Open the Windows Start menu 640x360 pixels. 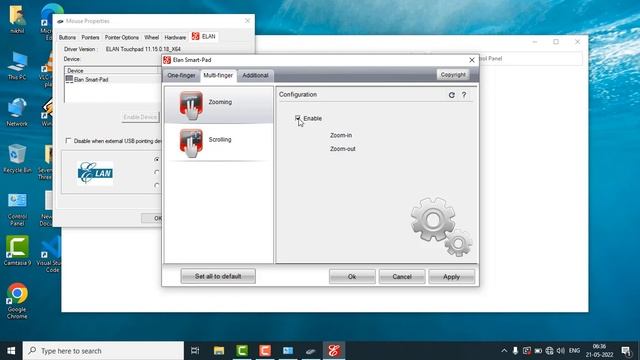point(11,351)
